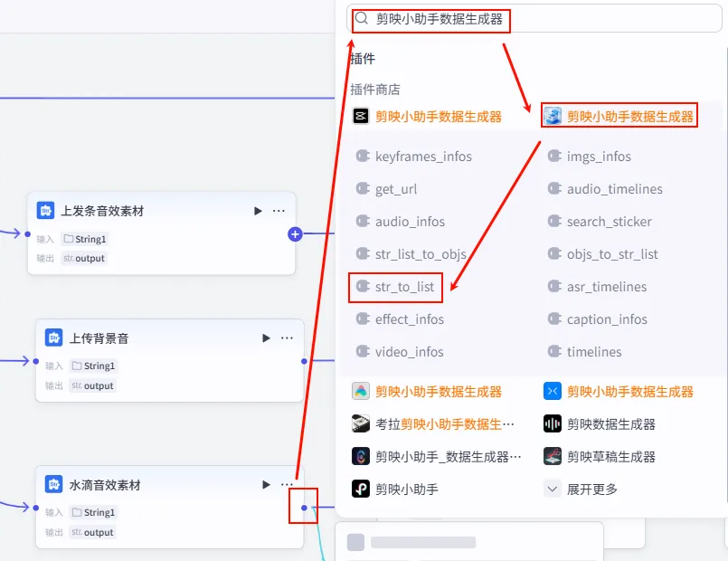
Task: Focus the plugin search input field
Action: pos(534,19)
